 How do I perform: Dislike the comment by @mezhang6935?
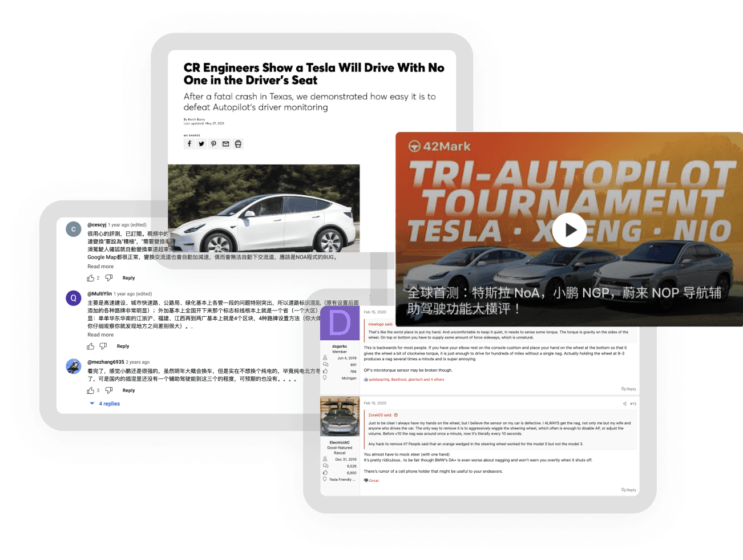pyautogui.click(x=109, y=390)
